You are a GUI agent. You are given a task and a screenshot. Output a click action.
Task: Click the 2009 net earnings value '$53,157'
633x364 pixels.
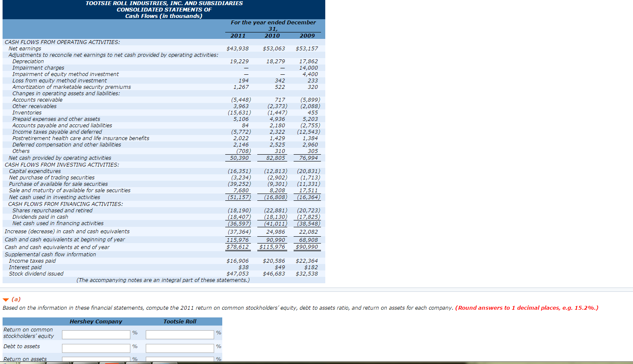pyautogui.click(x=307, y=48)
